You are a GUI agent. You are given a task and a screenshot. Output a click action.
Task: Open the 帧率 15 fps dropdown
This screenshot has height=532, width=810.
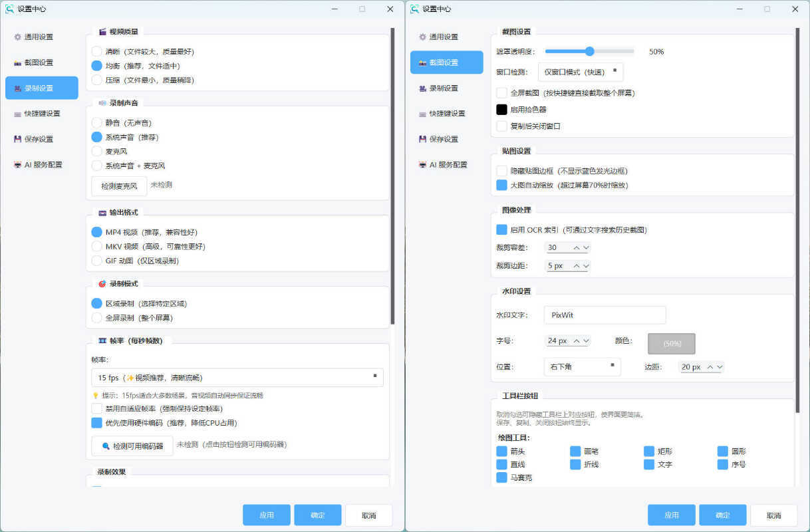[237, 377]
